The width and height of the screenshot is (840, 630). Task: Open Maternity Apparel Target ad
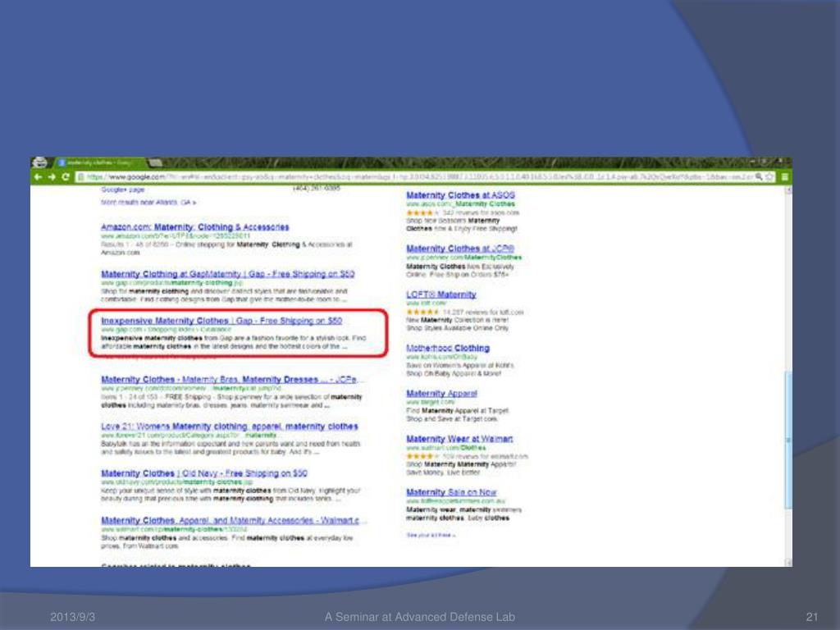(x=441, y=393)
